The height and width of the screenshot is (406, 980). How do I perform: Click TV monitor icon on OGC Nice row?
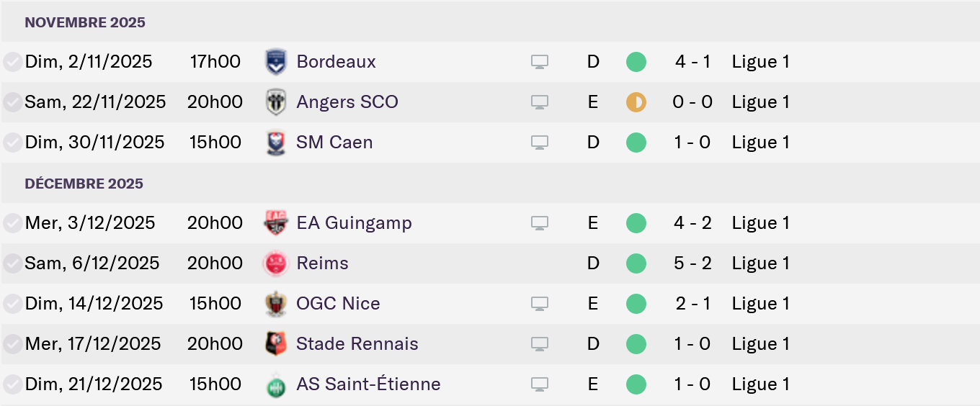click(x=540, y=304)
